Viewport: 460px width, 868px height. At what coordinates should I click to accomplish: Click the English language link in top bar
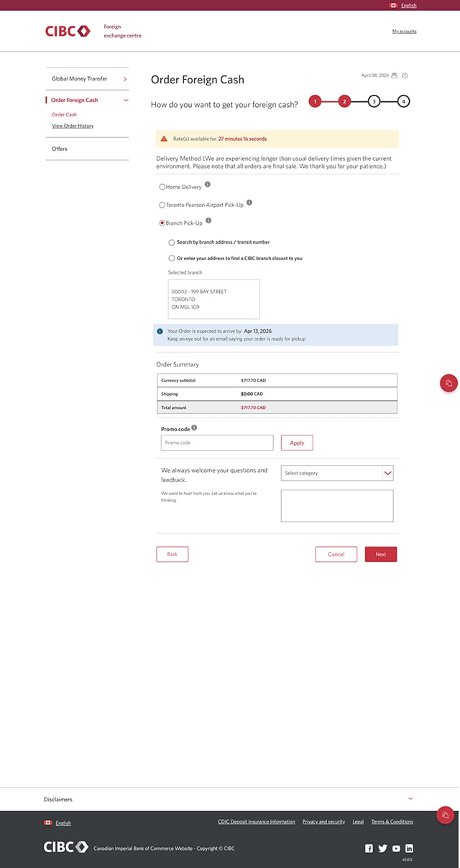[409, 5]
